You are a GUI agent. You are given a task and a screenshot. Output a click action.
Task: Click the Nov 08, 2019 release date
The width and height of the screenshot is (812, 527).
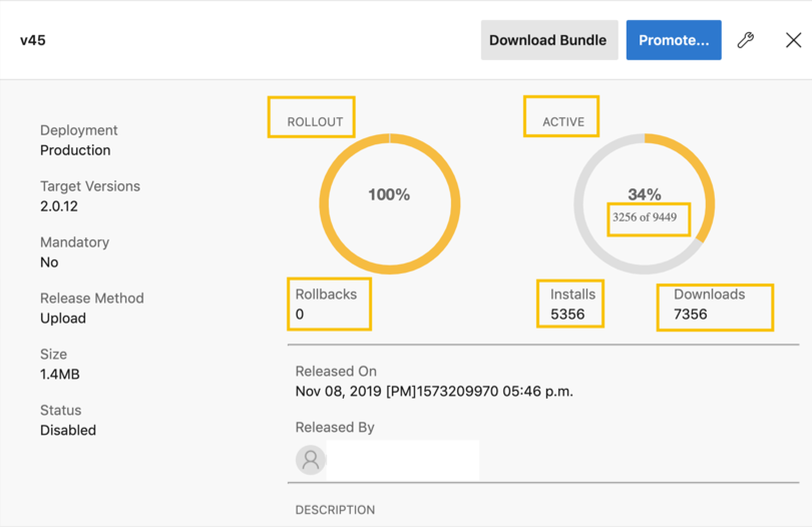click(x=434, y=391)
